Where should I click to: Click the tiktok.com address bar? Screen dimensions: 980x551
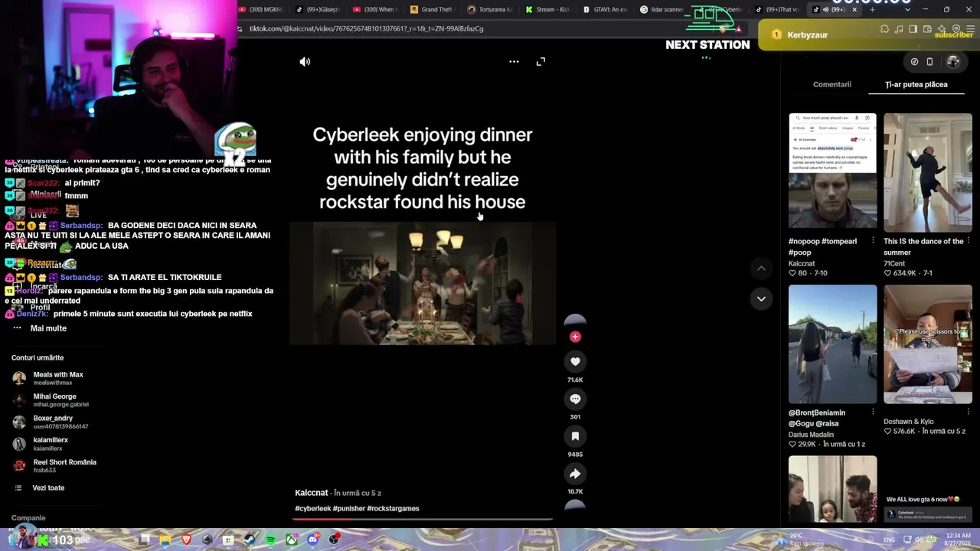[490, 29]
